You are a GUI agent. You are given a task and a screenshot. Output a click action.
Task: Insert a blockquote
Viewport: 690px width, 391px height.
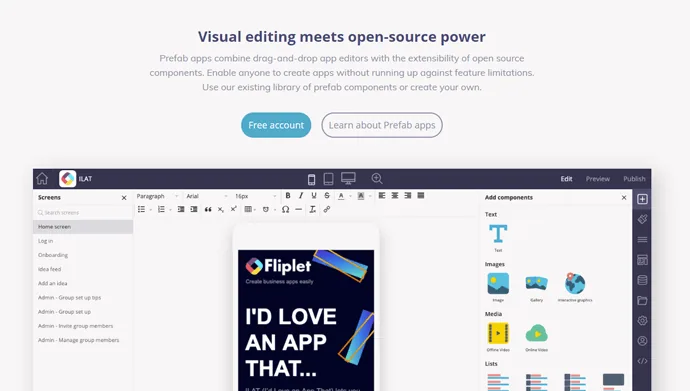click(x=208, y=209)
